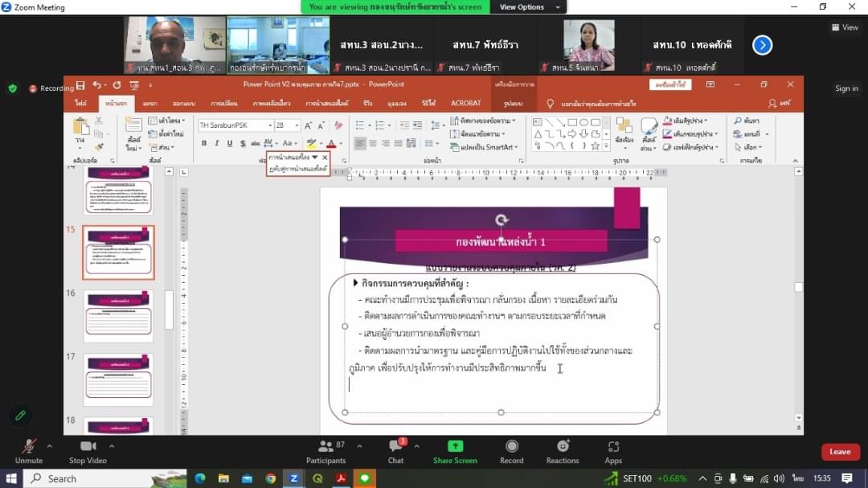Leave the Zoom meeting
The height and width of the screenshot is (488, 868).
[841, 452]
